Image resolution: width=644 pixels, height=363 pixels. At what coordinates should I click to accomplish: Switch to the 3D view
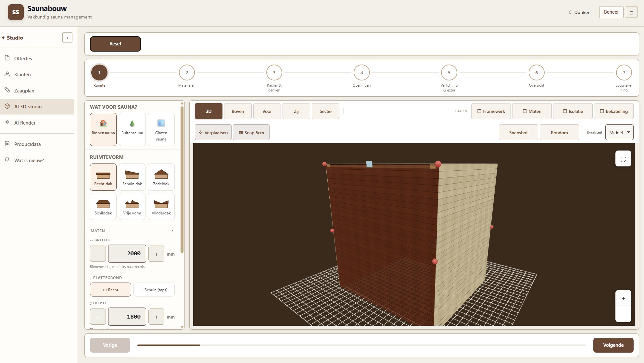(x=208, y=111)
